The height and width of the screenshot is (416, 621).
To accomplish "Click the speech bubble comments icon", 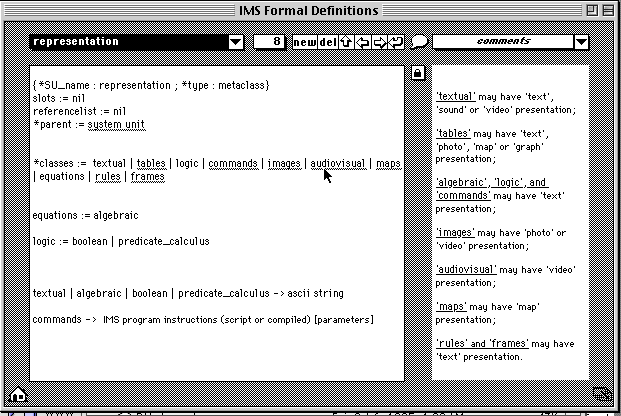I will point(421,42).
